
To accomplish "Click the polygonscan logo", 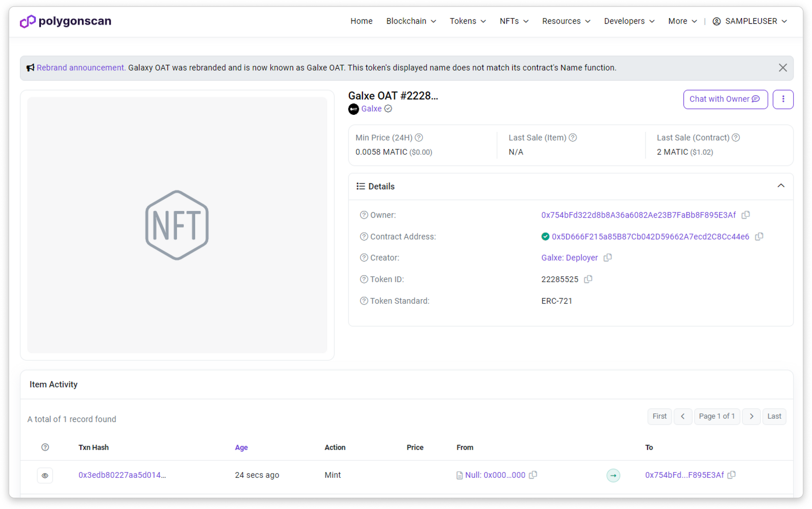I will tap(66, 21).
